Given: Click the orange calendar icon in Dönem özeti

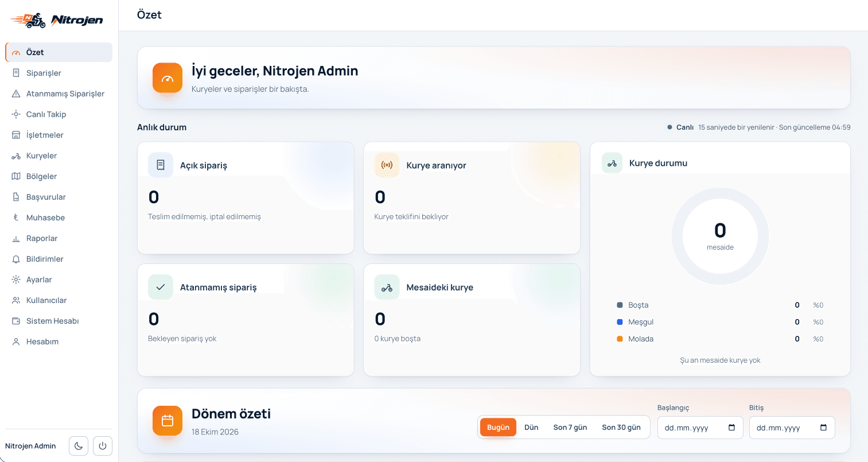Looking at the screenshot, I should tap(168, 421).
